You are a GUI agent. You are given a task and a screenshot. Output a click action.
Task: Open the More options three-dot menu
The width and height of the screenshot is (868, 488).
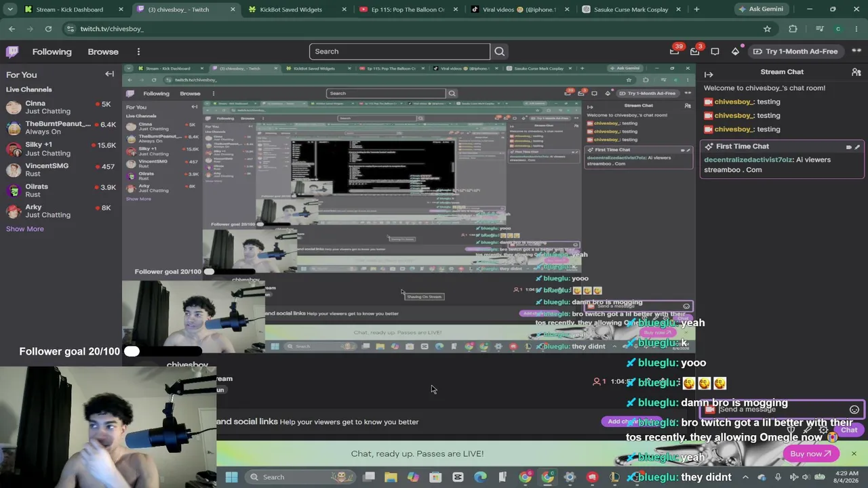[x=138, y=52]
